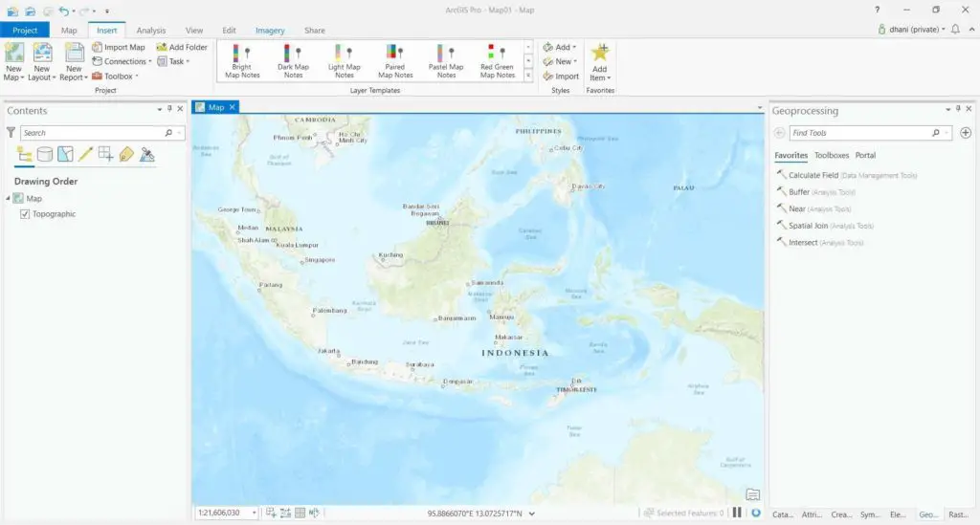Switch to the Share ribbon tab
This screenshot has width=980, height=525.
pos(314,30)
